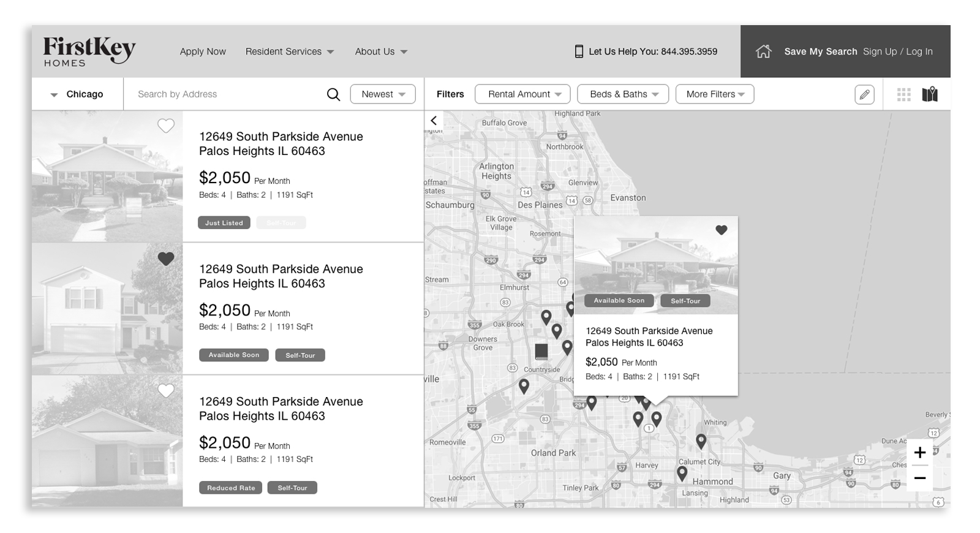The height and width of the screenshot is (533, 980).
Task: Expand the Rental Amount filter
Action: [x=522, y=94]
